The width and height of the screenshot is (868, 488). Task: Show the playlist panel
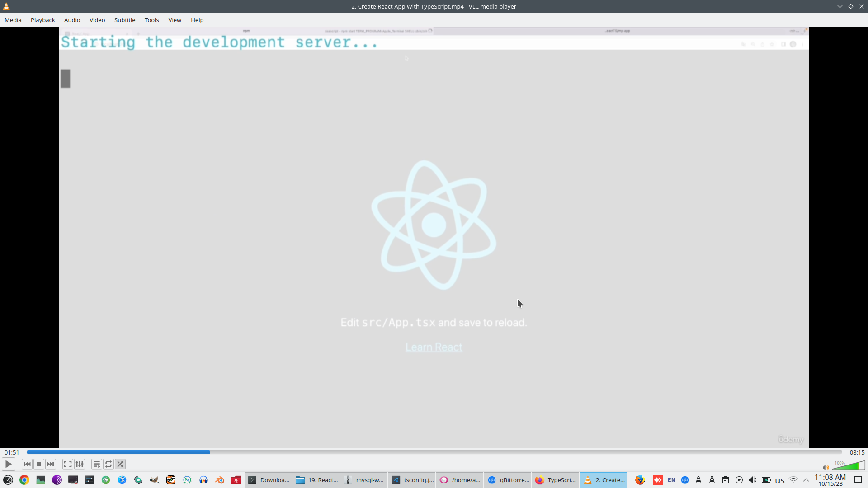point(96,464)
